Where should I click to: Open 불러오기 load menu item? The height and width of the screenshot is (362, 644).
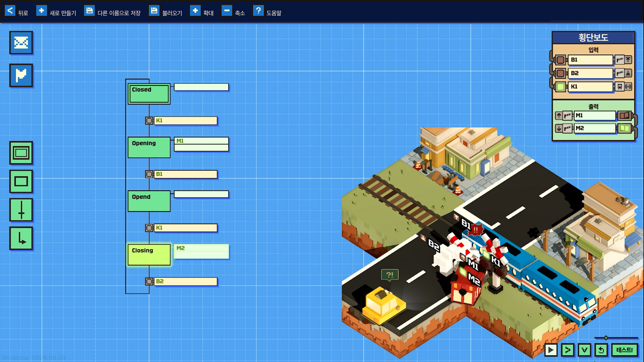tap(166, 12)
